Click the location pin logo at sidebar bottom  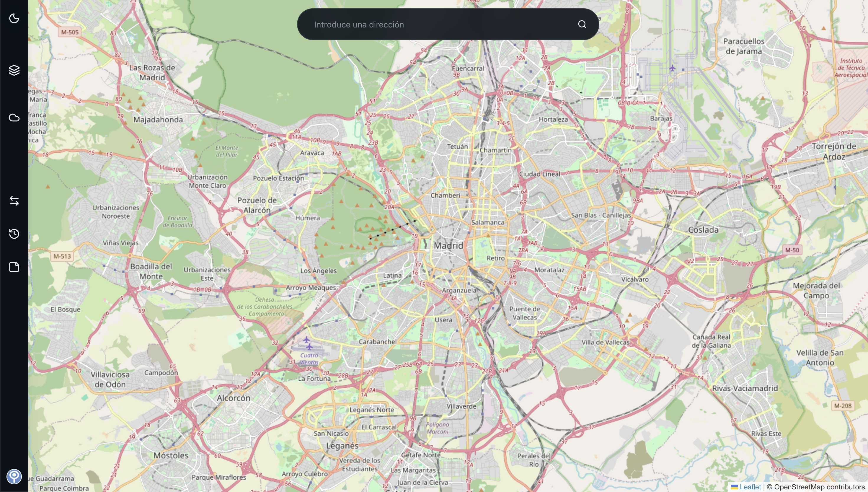pyautogui.click(x=14, y=476)
